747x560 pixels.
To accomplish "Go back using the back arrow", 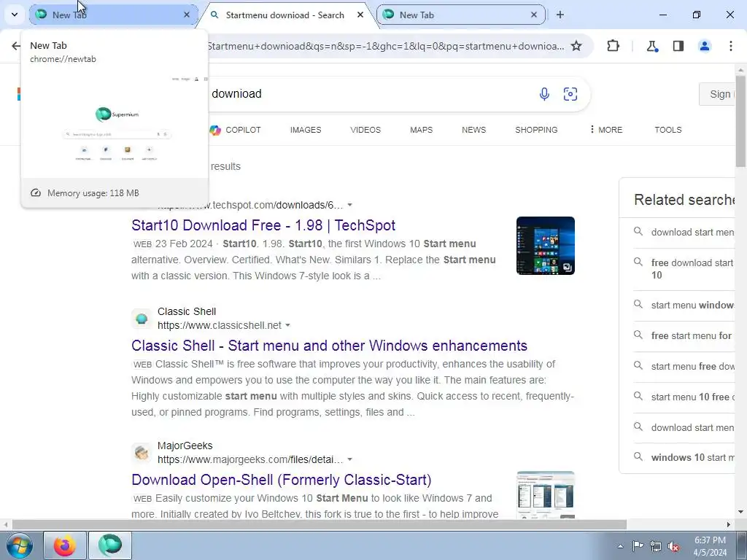I will point(16,46).
